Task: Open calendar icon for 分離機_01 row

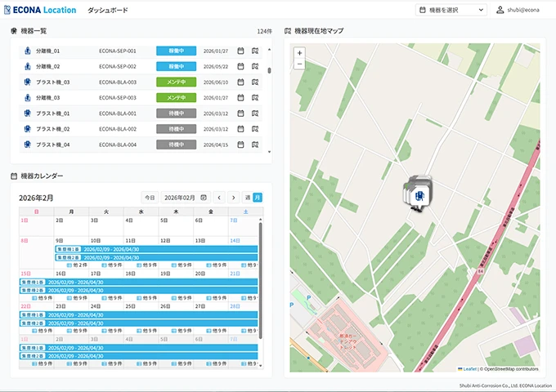Action: (x=240, y=51)
